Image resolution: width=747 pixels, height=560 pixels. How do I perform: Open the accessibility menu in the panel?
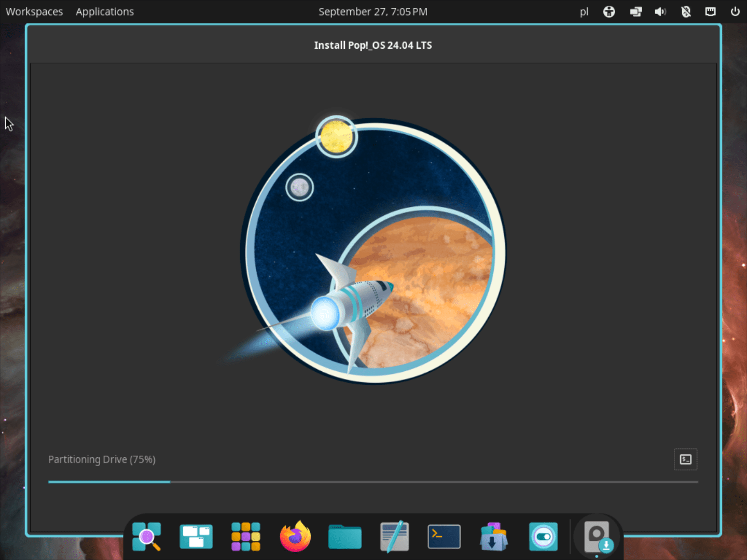coord(609,11)
